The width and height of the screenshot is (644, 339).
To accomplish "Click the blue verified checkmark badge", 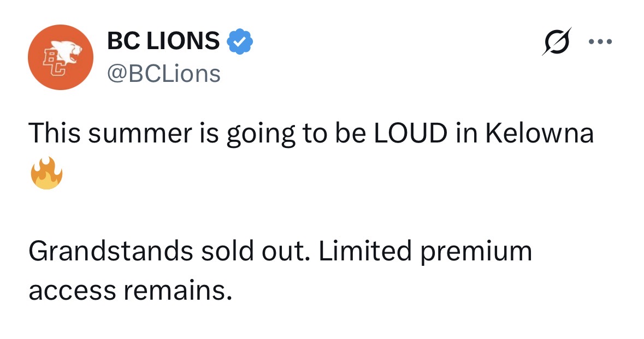I will (x=240, y=41).
